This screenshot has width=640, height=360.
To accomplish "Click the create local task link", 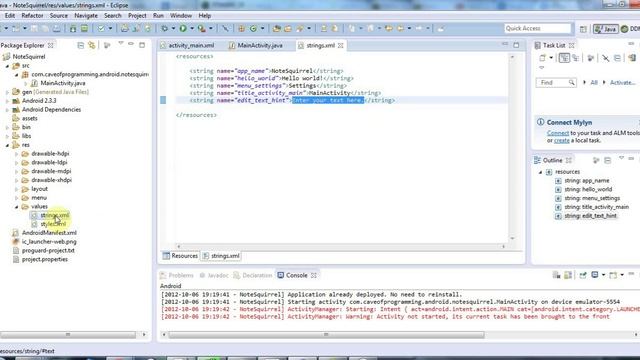I will pos(562,140).
